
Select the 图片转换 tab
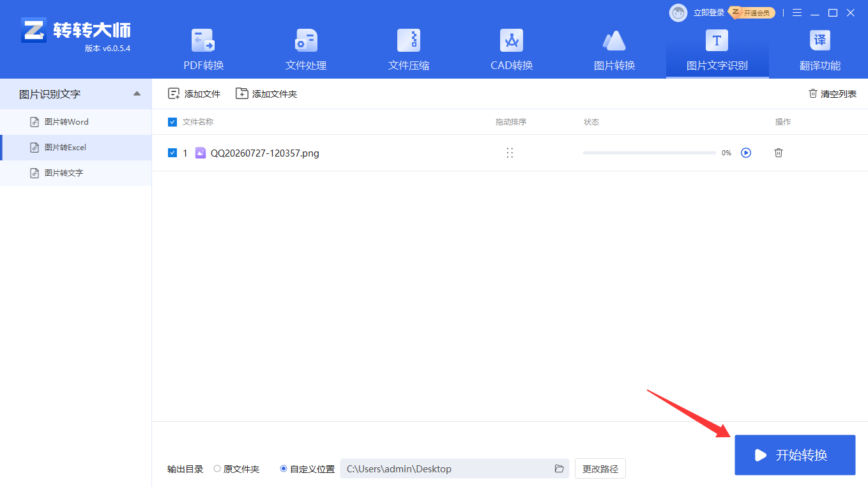point(614,51)
